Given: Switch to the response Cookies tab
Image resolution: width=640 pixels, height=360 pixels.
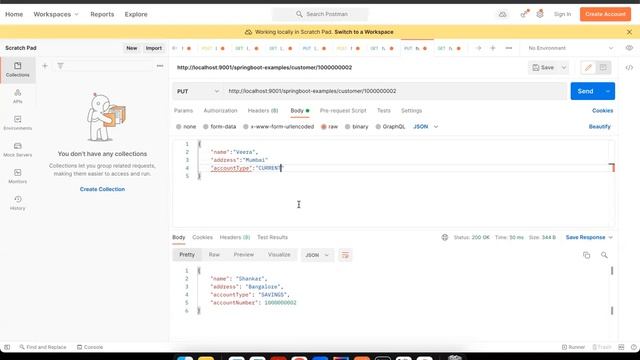Looking at the screenshot, I should point(202,237).
